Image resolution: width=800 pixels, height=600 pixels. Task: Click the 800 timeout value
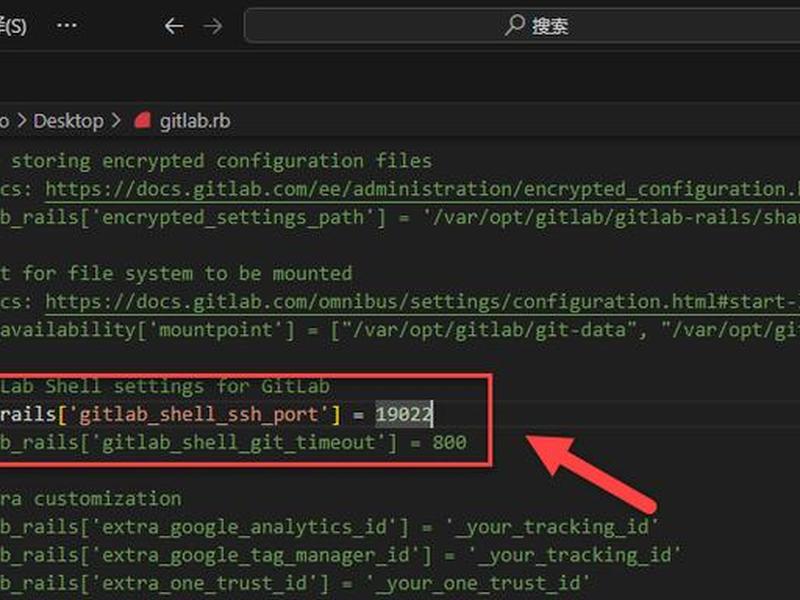click(449, 442)
